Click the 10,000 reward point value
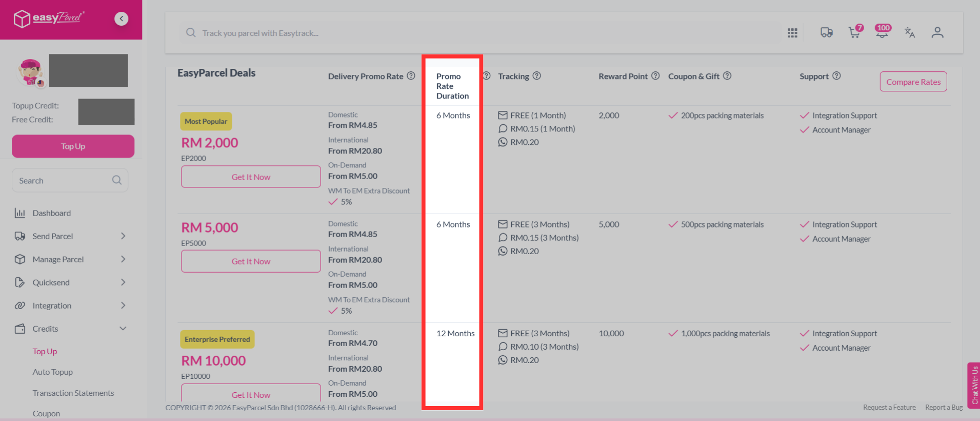 point(611,334)
